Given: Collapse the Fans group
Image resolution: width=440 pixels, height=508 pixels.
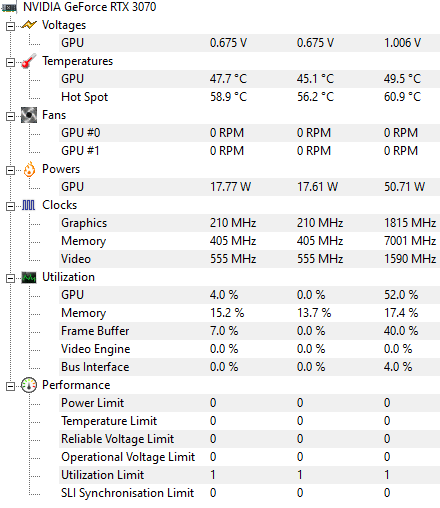Looking at the screenshot, I should 10,116.
